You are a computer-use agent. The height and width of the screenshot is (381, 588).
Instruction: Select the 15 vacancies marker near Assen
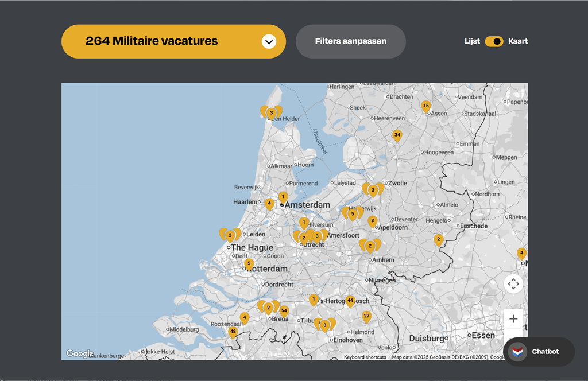(x=425, y=106)
